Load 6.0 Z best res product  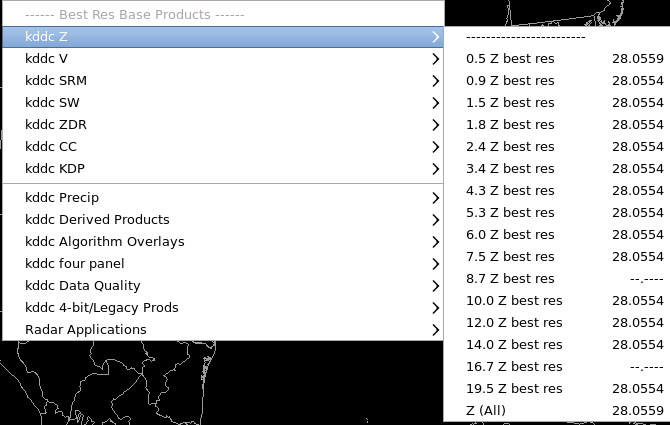tap(557, 234)
